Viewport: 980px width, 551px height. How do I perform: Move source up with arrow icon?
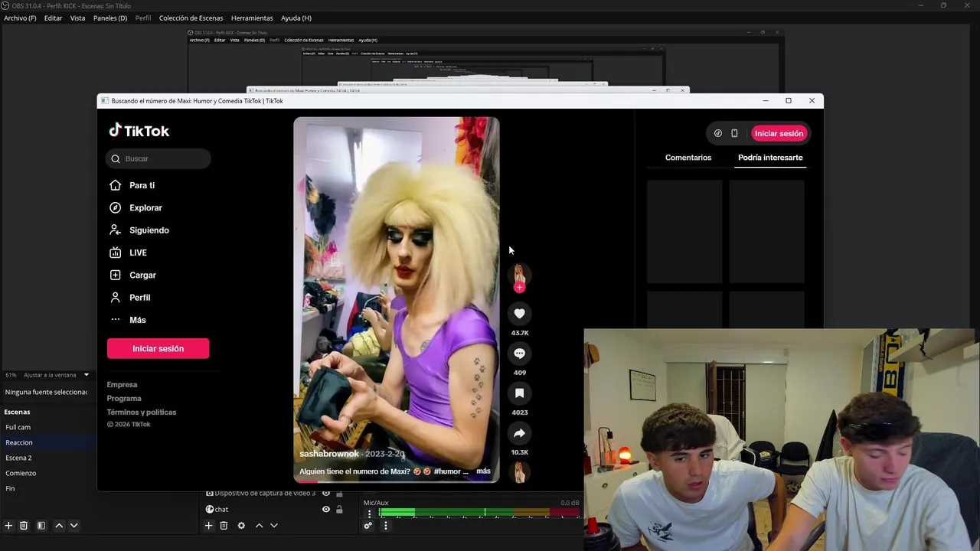pyautogui.click(x=259, y=526)
